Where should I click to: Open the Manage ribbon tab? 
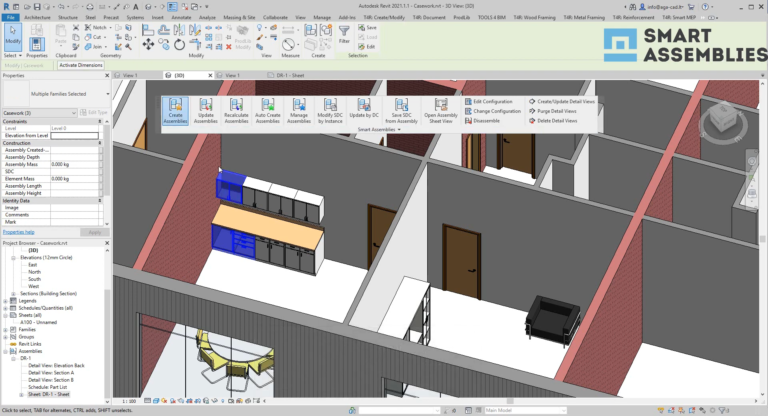(x=322, y=17)
